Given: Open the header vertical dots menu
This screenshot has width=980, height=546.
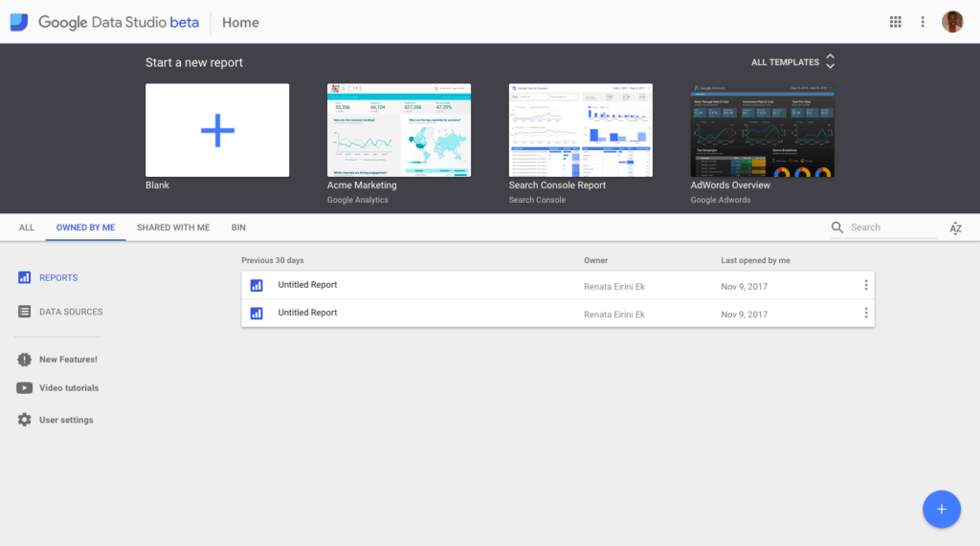Looking at the screenshot, I should [923, 22].
